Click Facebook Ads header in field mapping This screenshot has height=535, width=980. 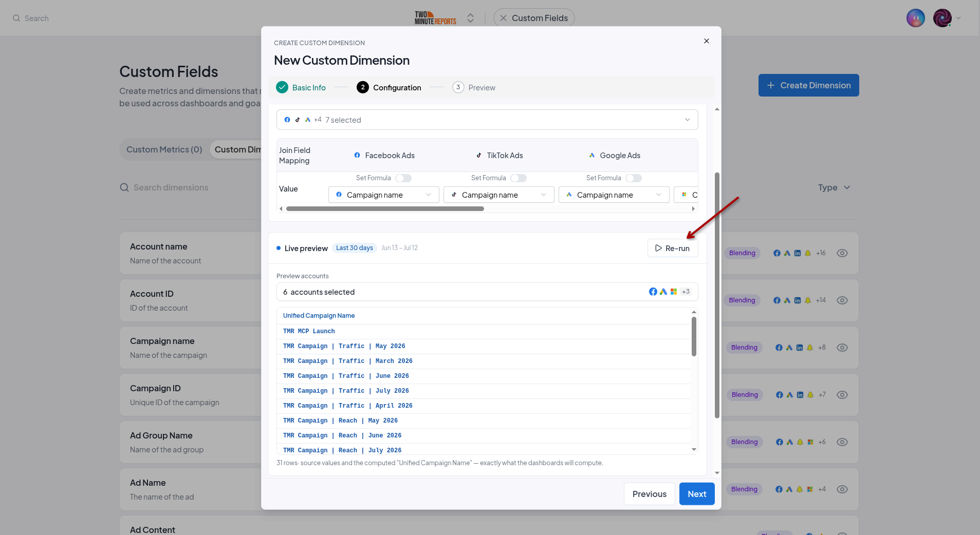tap(384, 155)
